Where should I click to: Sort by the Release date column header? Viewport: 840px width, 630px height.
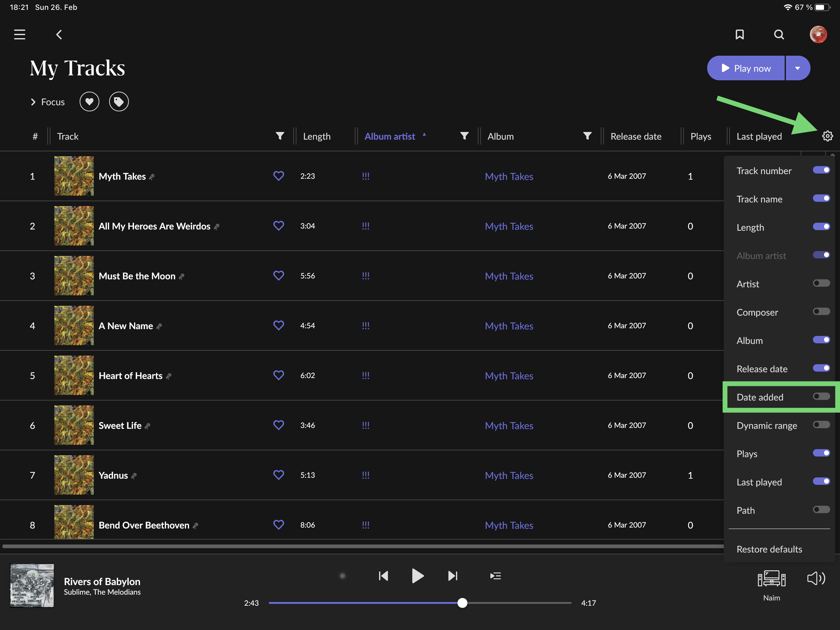[636, 136]
